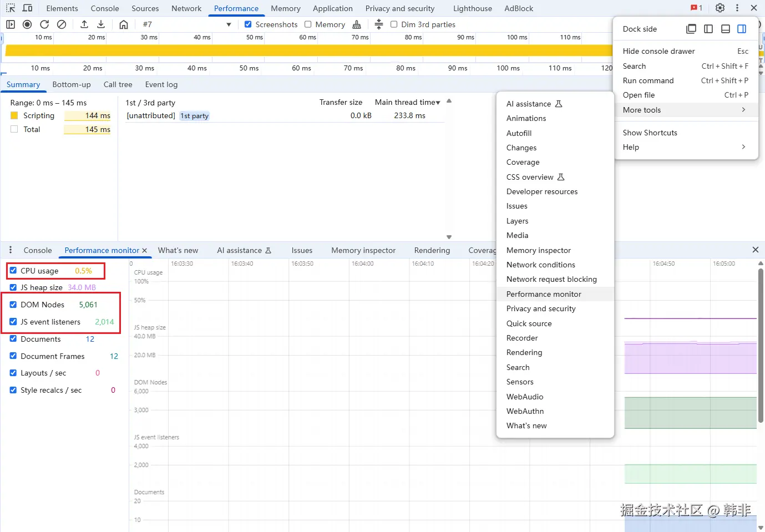Image resolution: width=765 pixels, height=532 pixels.
Task: Open the recording selector #7 dropdown
Action: pyautogui.click(x=187, y=24)
